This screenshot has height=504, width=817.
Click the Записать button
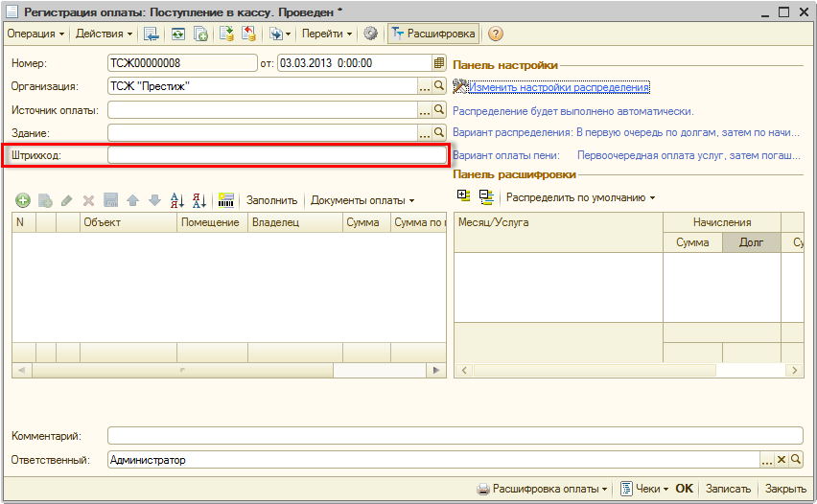point(728,489)
